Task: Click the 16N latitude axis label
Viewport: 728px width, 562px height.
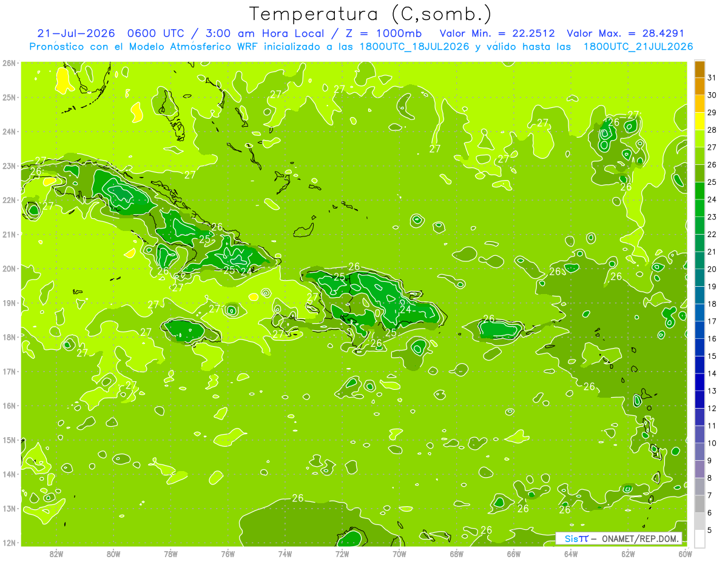Action: pyautogui.click(x=9, y=406)
